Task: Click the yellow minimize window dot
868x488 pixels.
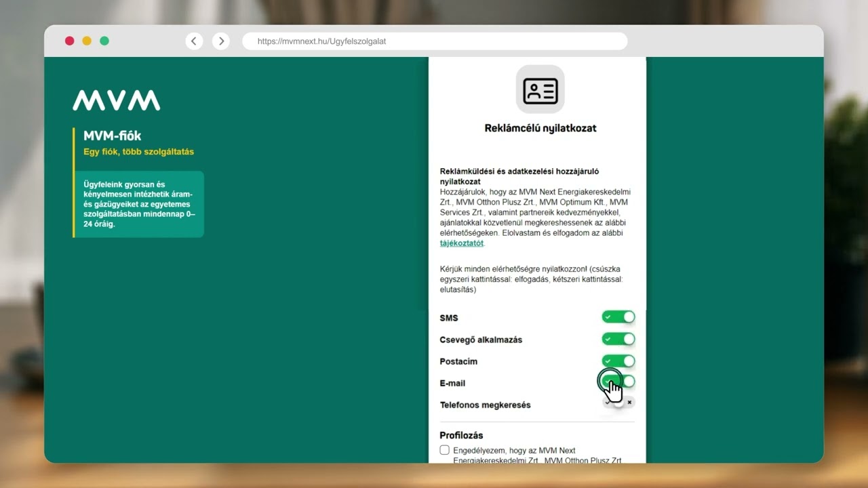Action: (x=87, y=41)
